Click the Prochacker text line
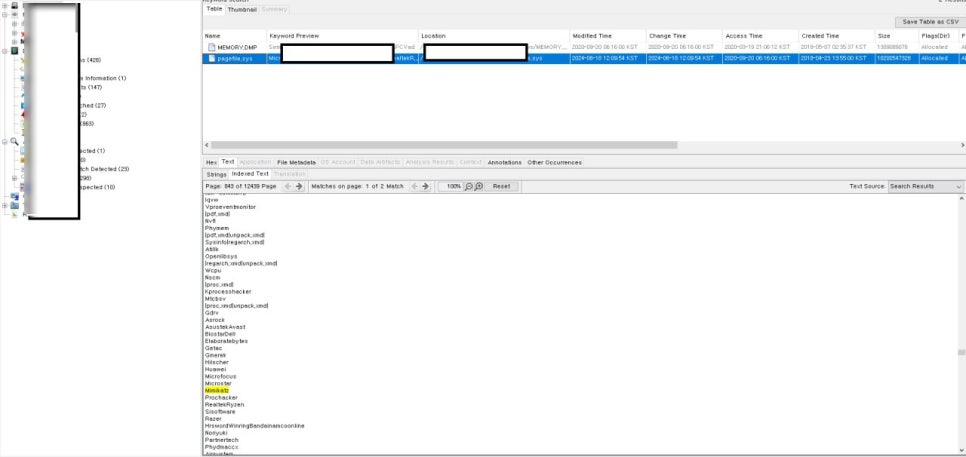Image resolution: width=966 pixels, height=457 pixels. [x=221, y=398]
